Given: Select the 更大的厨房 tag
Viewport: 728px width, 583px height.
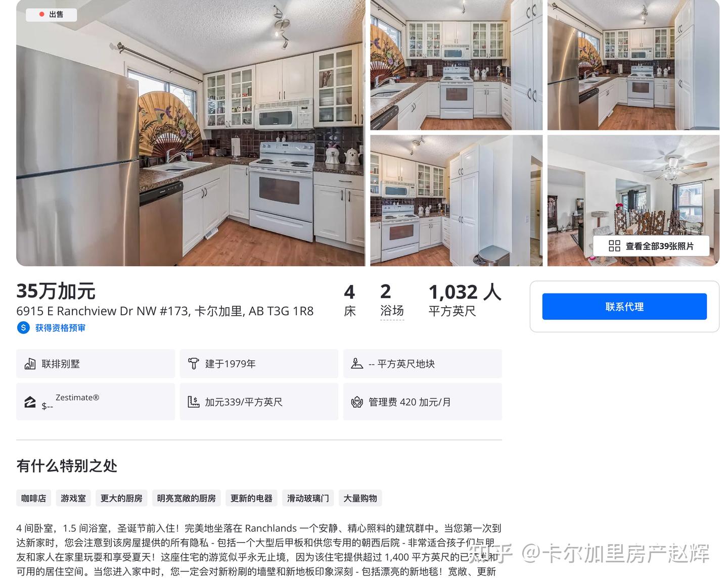Looking at the screenshot, I should point(121,498).
